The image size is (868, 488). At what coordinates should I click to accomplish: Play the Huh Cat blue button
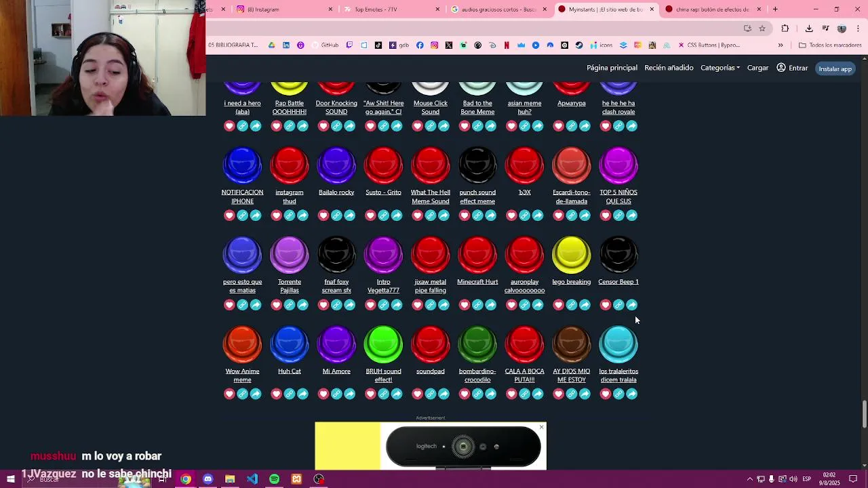pyautogui.click(x=290, y=344)
